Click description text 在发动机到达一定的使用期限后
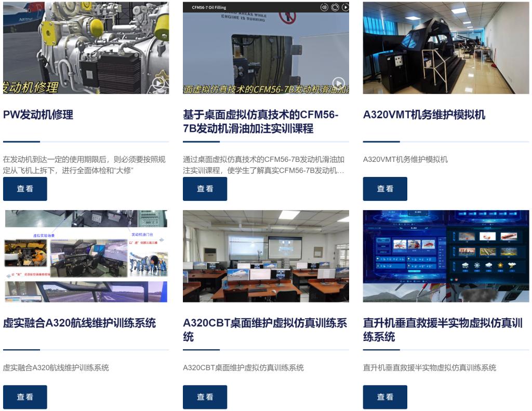 pyautogui.click(x=84, y=165)
